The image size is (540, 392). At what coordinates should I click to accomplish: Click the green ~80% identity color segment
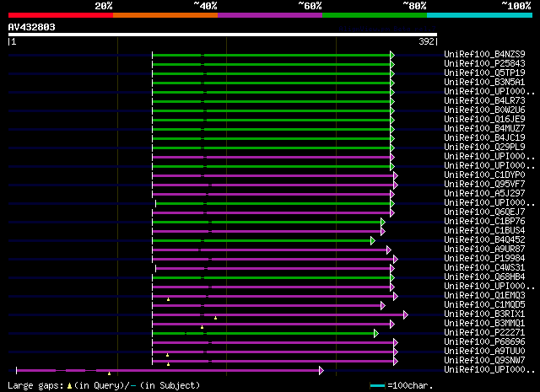coord(375,15)
